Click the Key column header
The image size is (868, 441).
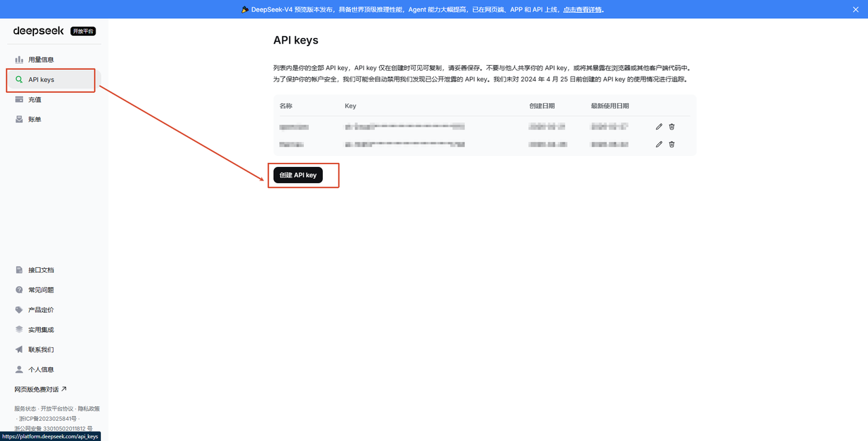click(350, 106)
